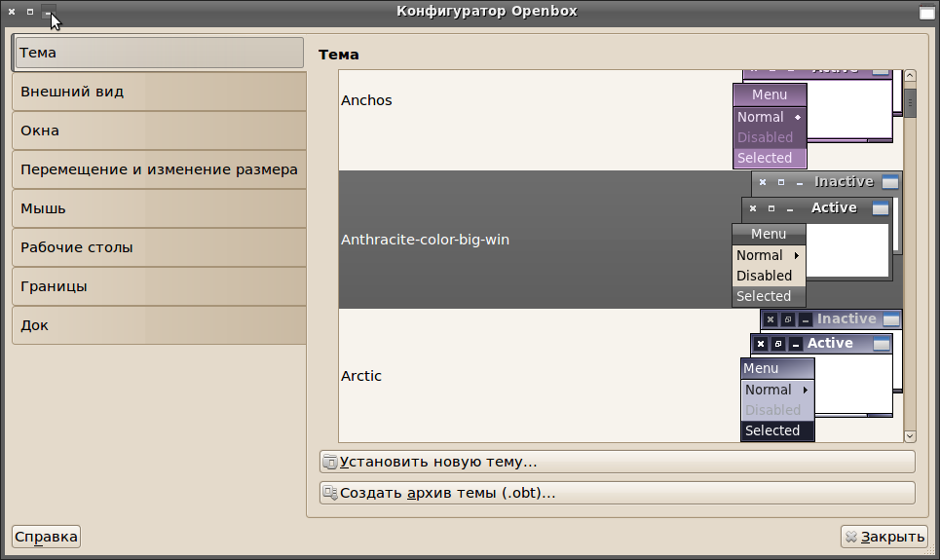The height and width of the screenshot is (560, 940).
Task: Click the create archive icon
Action: pos(329,493)
